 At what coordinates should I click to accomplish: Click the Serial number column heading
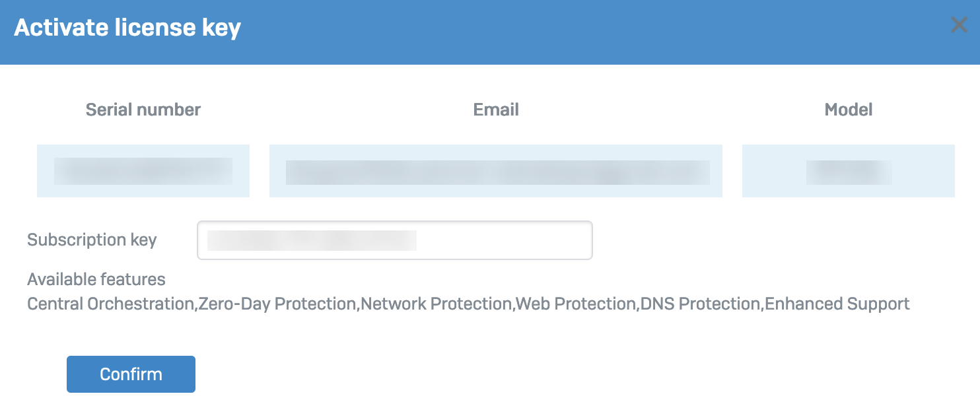tap(143, 110)
